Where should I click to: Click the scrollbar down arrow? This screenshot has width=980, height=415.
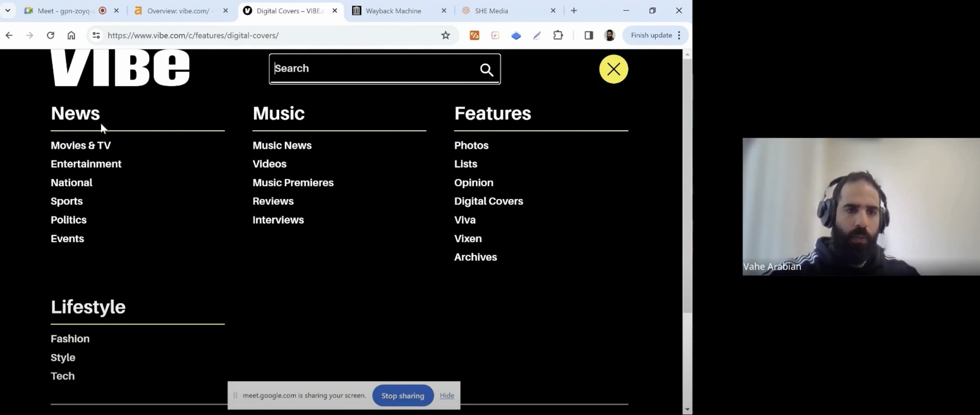[687, 409]
